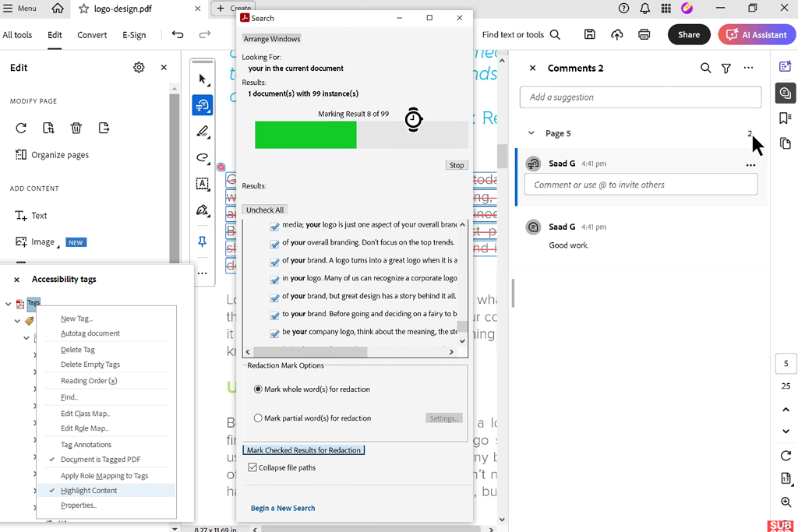Click Mark Checked Results for Redaction
The width and height of the screenshot is (798, 532).
[x=304, y=450]
